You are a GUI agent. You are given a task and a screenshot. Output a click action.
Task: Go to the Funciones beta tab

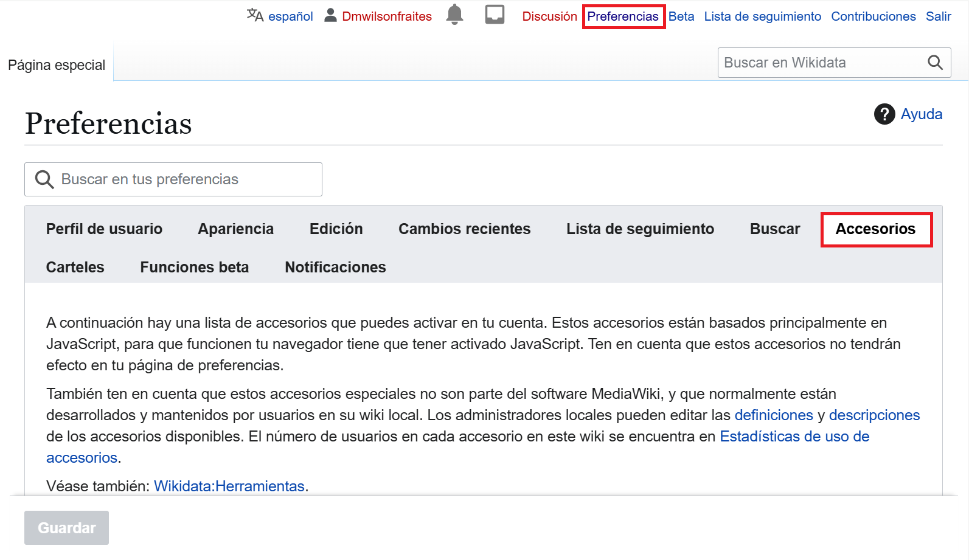coord(194,268)
